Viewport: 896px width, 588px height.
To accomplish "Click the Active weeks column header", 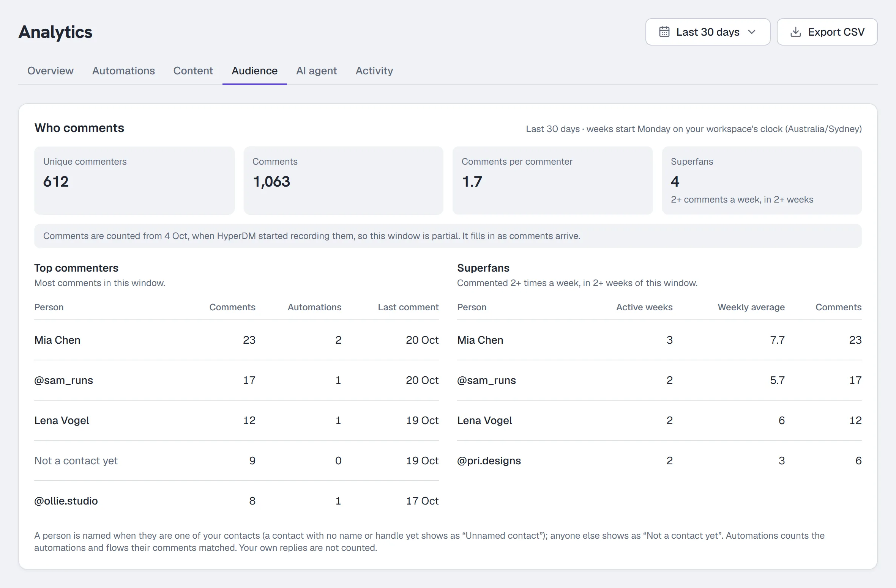I will coord(644,307).
